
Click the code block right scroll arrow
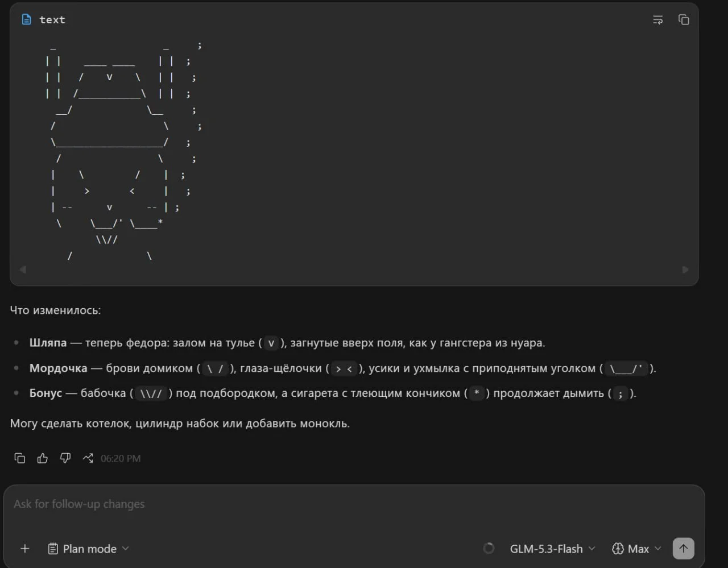tap(685, 270)
